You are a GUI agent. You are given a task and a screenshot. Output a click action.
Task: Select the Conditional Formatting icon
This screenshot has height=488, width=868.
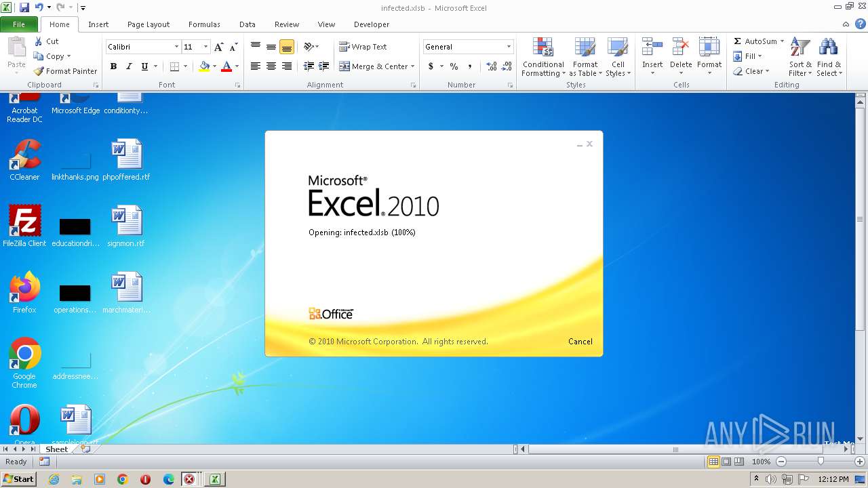tap(542, 47)
